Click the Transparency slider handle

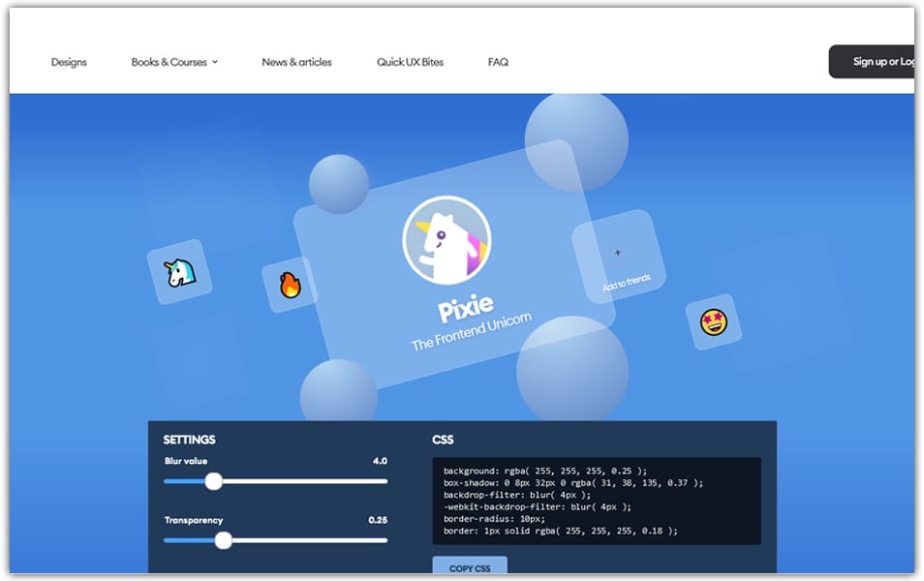pyautogui.click(x=224, y=540)
